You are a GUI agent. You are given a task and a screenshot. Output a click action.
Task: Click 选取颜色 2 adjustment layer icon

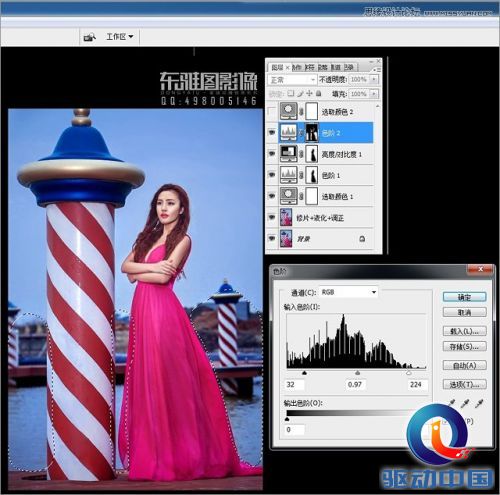288,111
